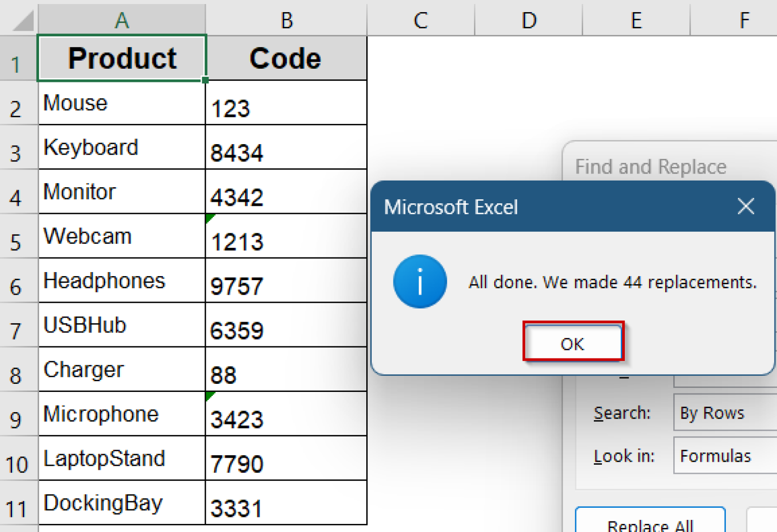Open the Look in Formulas dropdown
Image resolution: width=777 pixels, height=532 pixels.
coord(723,456)
